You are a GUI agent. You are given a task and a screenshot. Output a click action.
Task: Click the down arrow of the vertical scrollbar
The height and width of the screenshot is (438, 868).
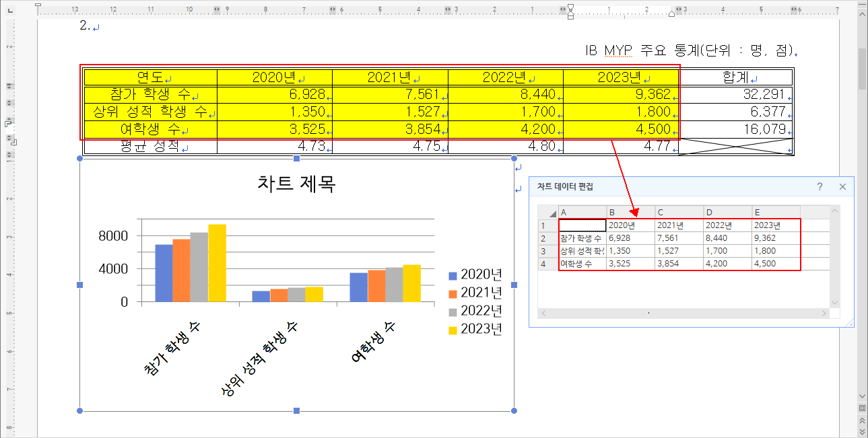(863, 395)
